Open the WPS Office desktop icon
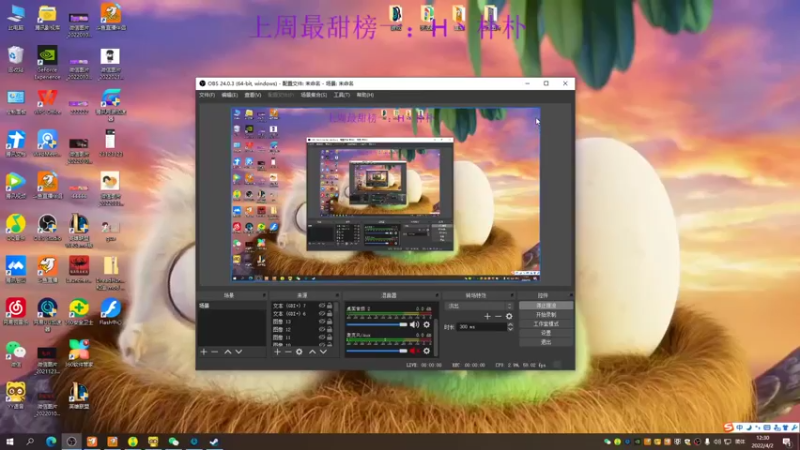The image size is (800, 450). pos(47,102)
